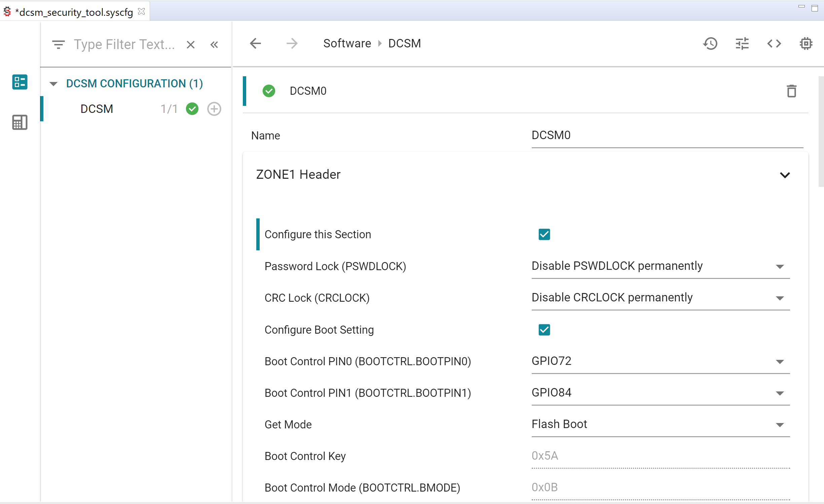This screenshot has width=824, height=504.
Task: Delete the DCSM0 instance with trash icon
Action: click(x=792, y=91)
